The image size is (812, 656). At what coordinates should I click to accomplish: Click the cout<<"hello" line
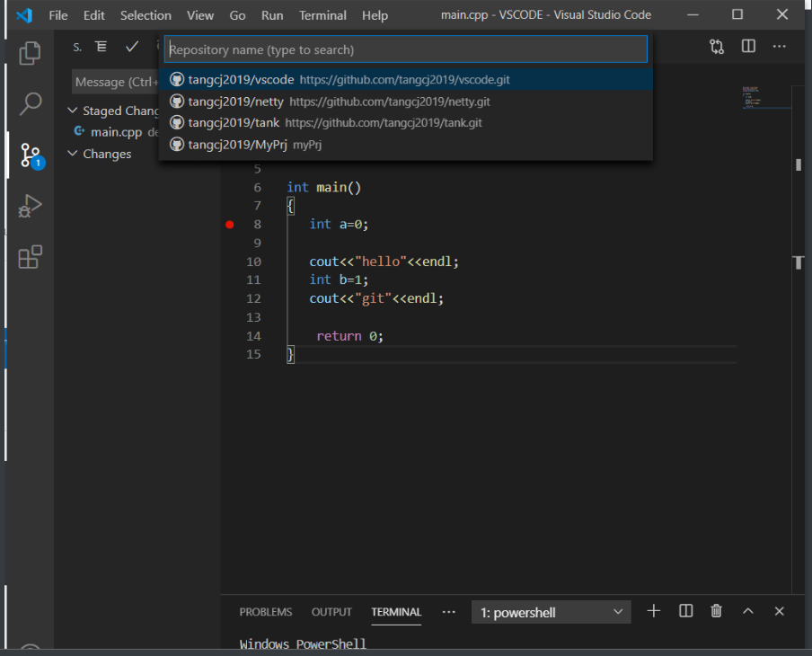(x=384, y=262)
